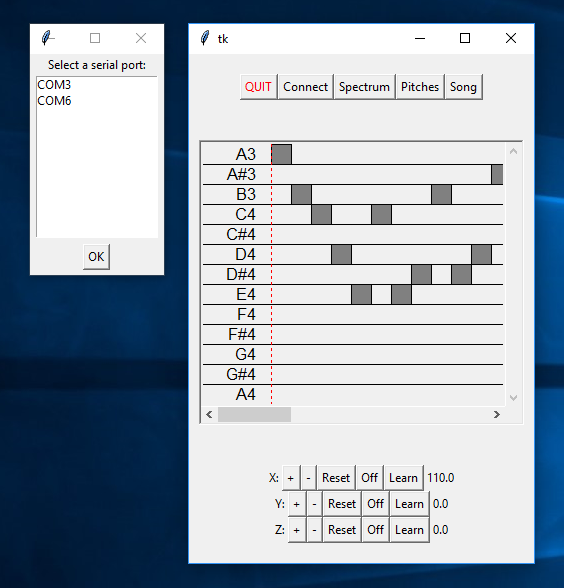The image size is (564, 588).
Task: Click the horizontal scrollbar thumb in piano roll
Action: tap(255, 414)
